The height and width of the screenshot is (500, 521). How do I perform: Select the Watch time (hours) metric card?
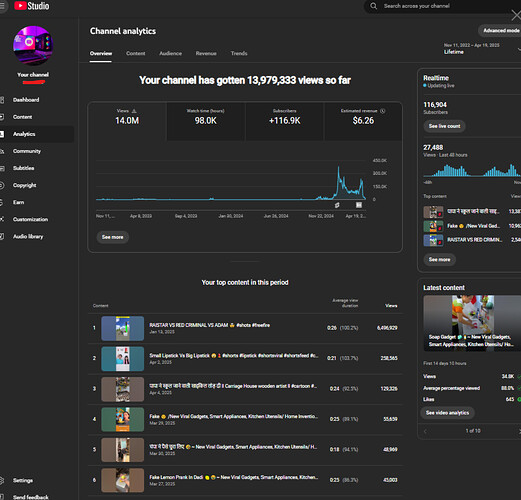(x=206, y=121)
